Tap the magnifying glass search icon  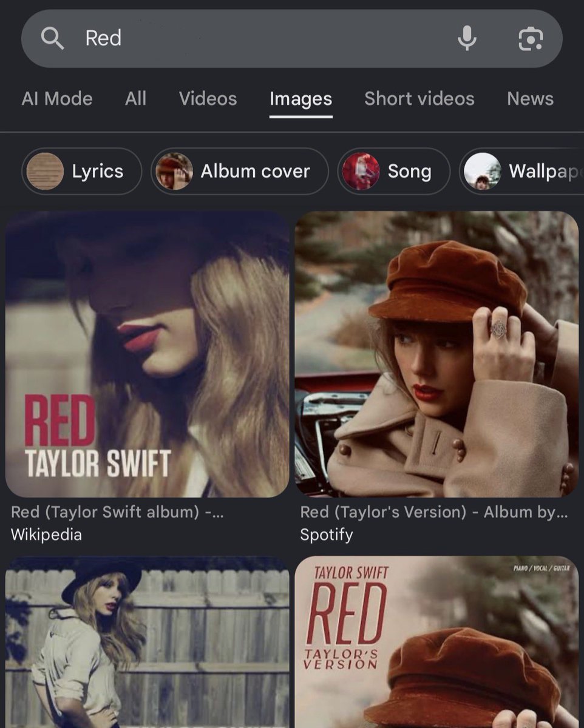(52, 39)
